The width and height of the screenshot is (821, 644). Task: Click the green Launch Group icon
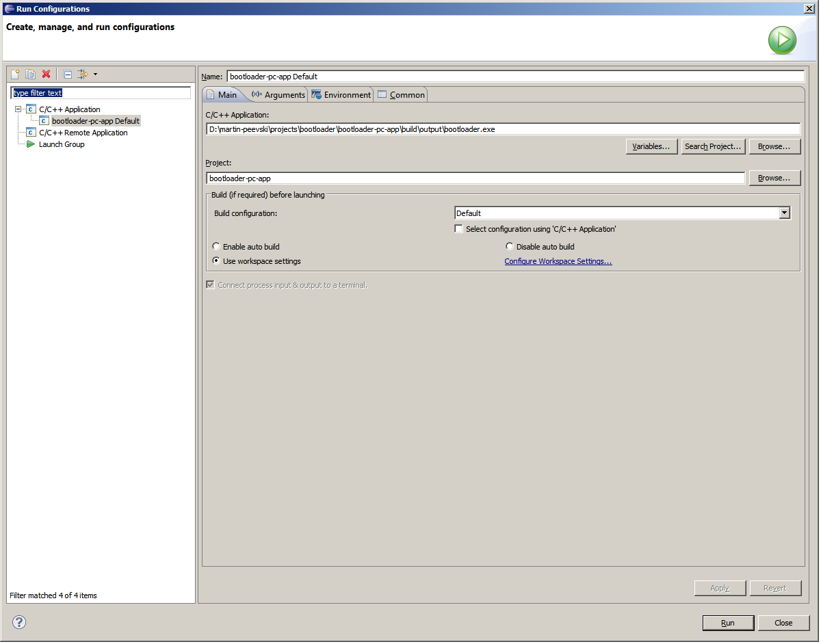(x=31, y=144)
